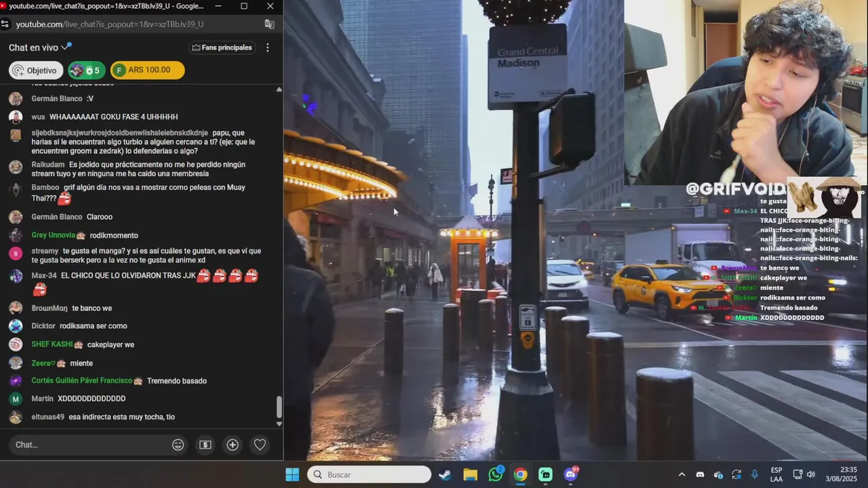Click the heart reaction icon
This screenshot has width=868, height=488.
click(260, 445)
